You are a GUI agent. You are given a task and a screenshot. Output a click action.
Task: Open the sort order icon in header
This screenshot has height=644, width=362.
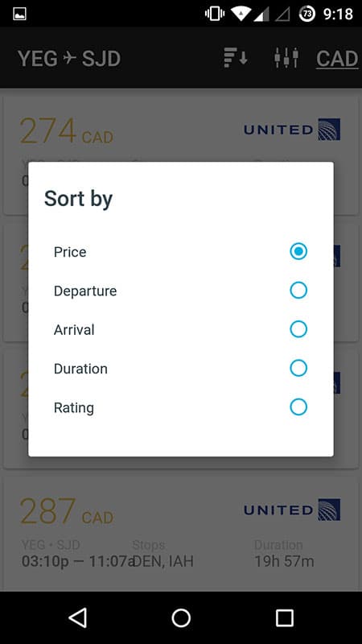pos(236,57)
